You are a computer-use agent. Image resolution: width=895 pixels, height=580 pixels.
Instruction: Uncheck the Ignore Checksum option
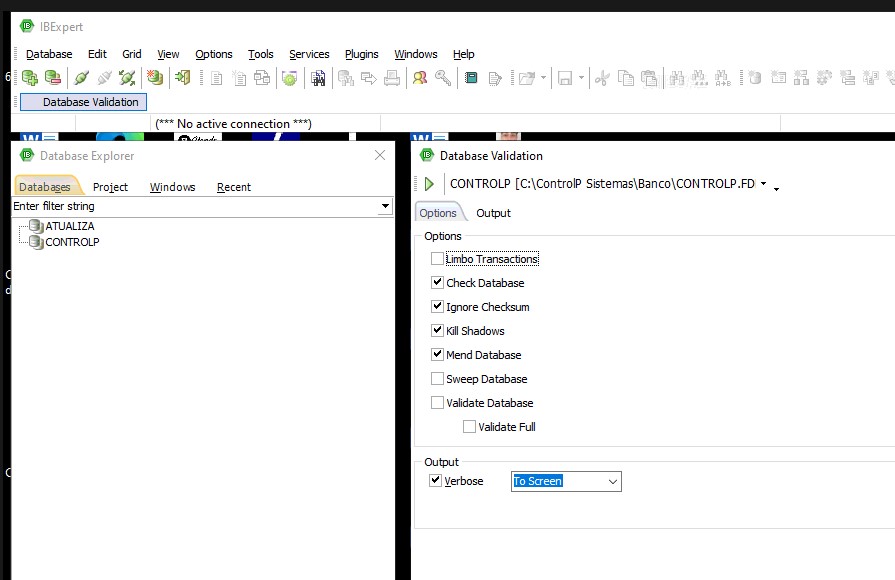click(x=437, y=307)
